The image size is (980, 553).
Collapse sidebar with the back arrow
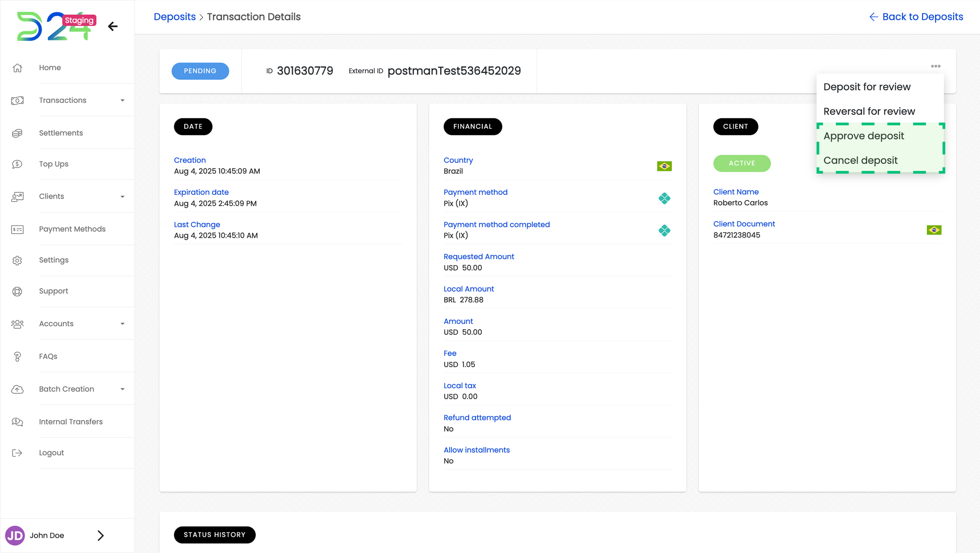[113, 26]
